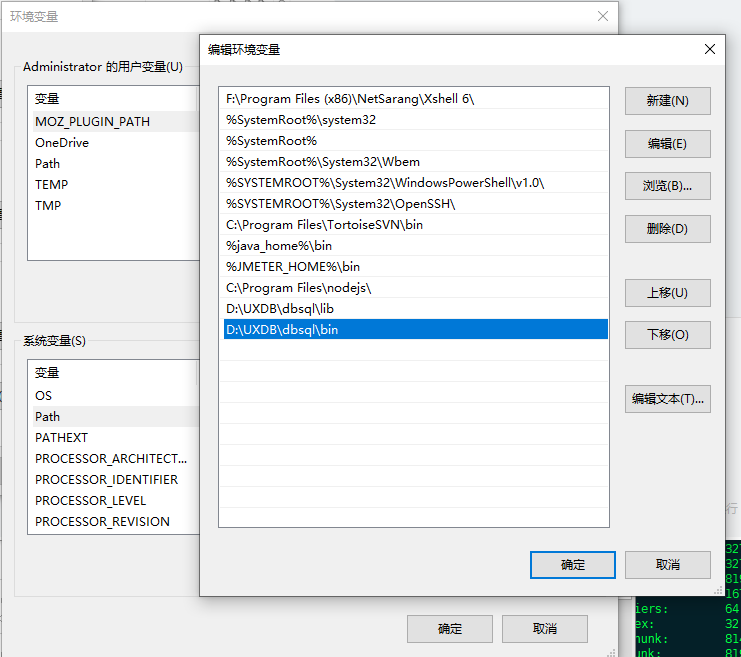The height and width of the screenshot is (657, 741).
Task: Select the Xshell 6 path entry
Action: [x=350, y=99]
